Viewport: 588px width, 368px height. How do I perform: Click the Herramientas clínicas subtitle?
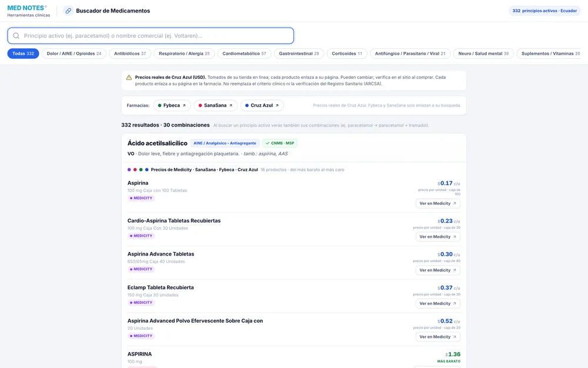click(28, 15)
